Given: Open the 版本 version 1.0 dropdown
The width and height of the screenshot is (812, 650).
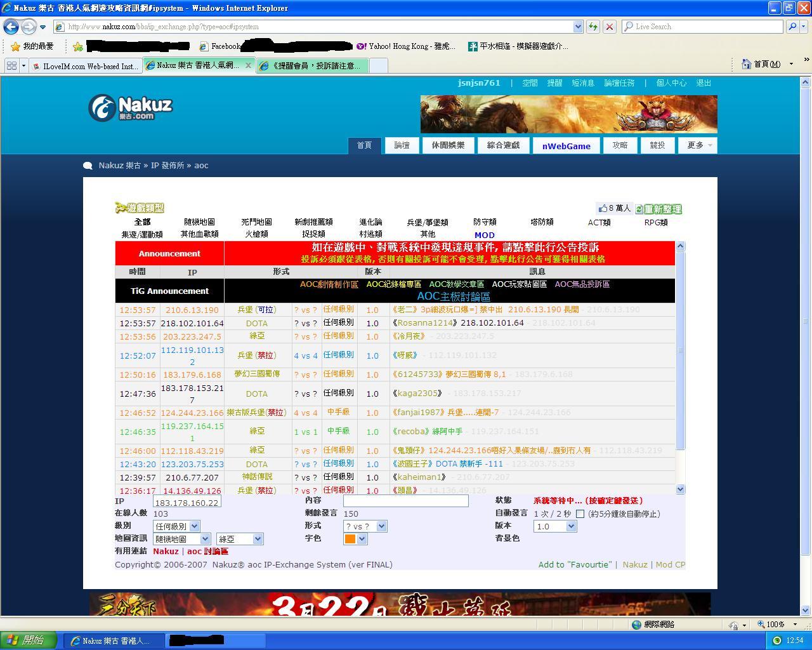Looking at the screenshot, I should (571, 526).
